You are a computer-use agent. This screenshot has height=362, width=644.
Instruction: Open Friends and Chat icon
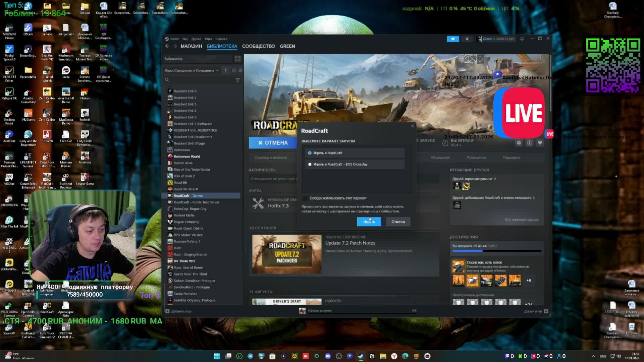point(546,311)
